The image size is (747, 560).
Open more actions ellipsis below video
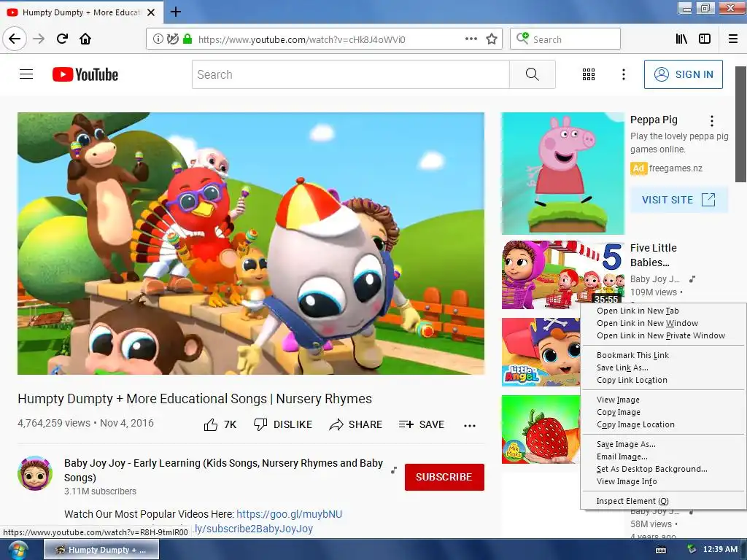tap(470, 426)
